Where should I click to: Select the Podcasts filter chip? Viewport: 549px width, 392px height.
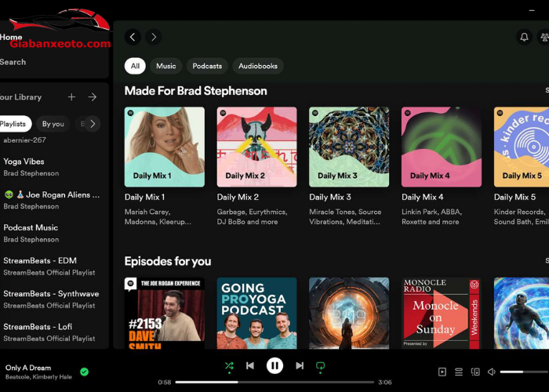pyautogui.click(x=207, y=66)
